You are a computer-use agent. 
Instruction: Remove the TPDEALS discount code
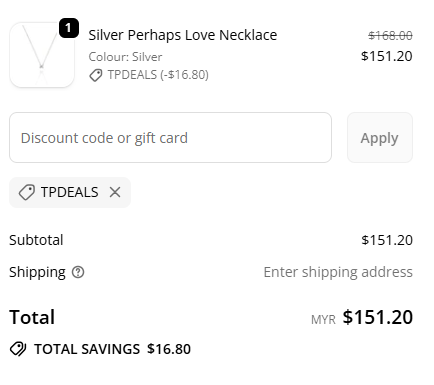(115, 192)
